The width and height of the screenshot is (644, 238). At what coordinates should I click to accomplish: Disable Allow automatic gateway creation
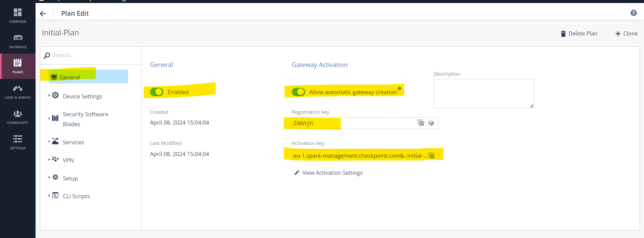[298, 92]
